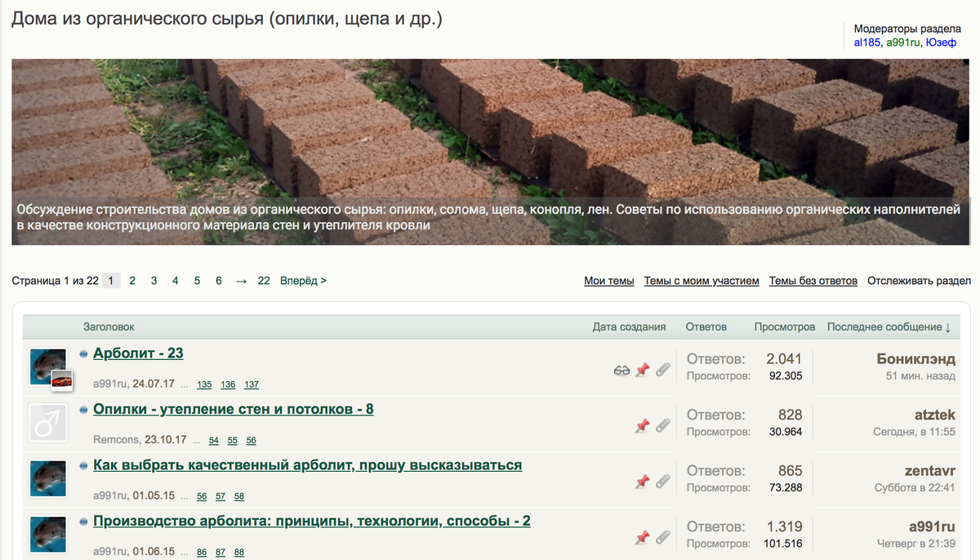Click the red pin icon on Арболит - 23 row

coord(644,370)
